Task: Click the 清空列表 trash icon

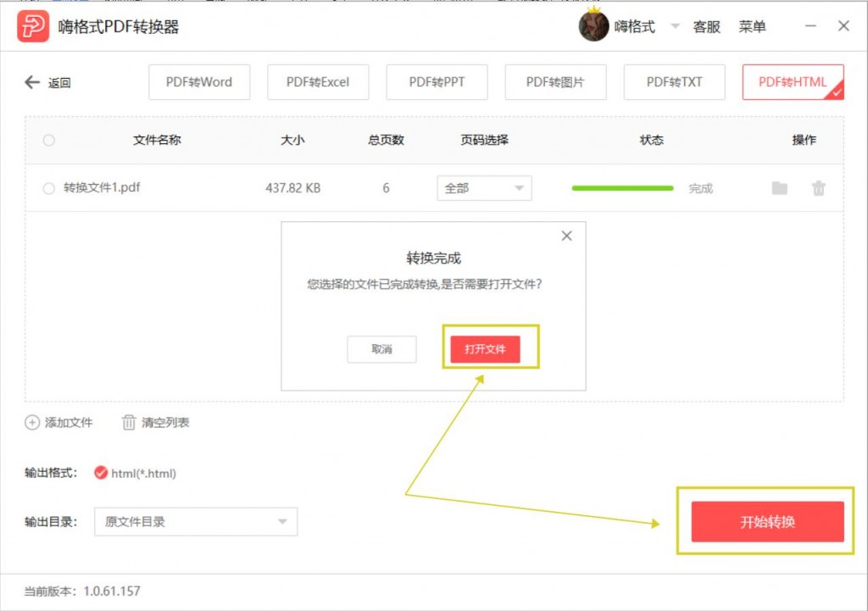Action: (x=129, y=422)
